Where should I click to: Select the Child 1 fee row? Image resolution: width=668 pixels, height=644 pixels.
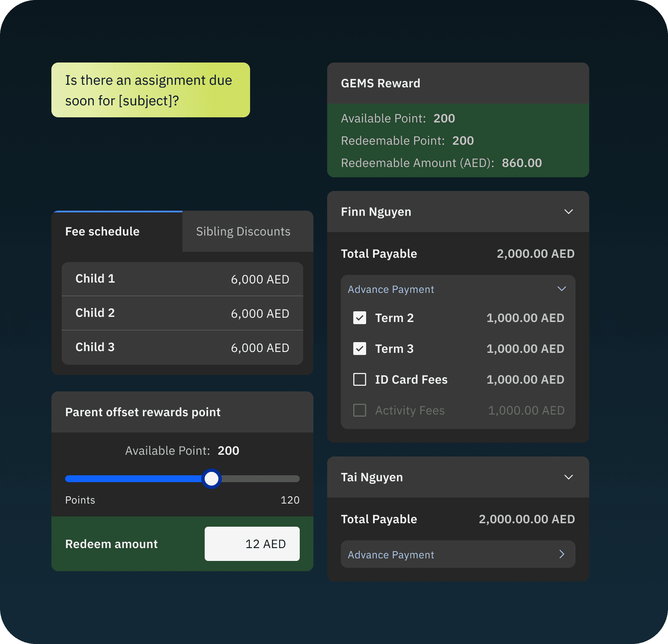coord(182,279)
